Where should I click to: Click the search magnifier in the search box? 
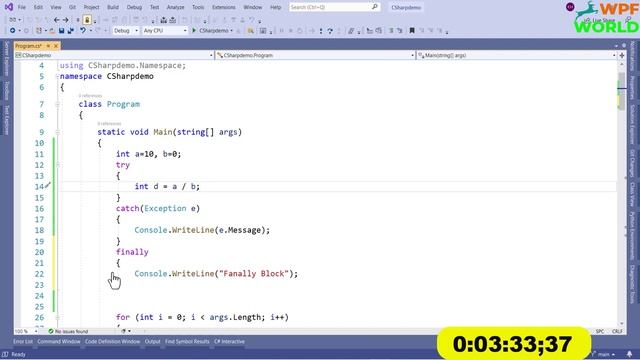coord(375,7)
